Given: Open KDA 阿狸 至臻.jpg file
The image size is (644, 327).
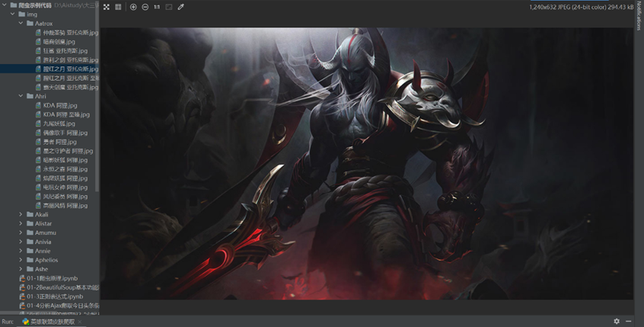Looking at the screenshot, I should pyautogui.click(x=62, y=114).
